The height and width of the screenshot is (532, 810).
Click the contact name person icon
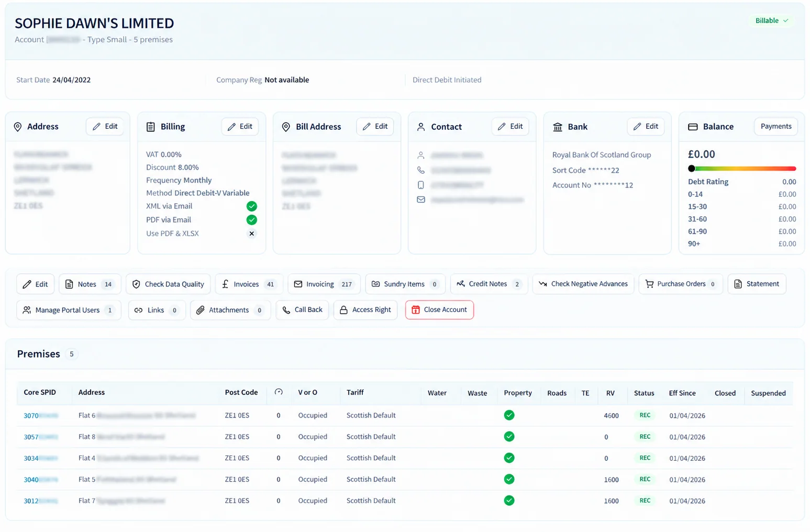click(x=421, y=156)
